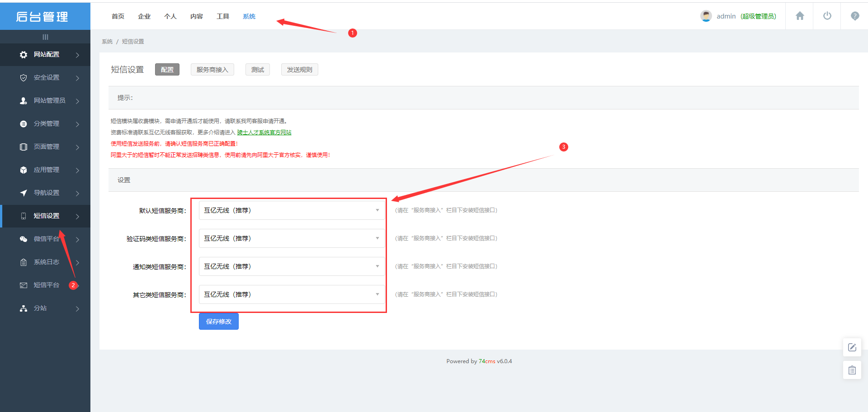Click the 网站配置 gear icon
The image size is (868, 412).
(24, 55)
